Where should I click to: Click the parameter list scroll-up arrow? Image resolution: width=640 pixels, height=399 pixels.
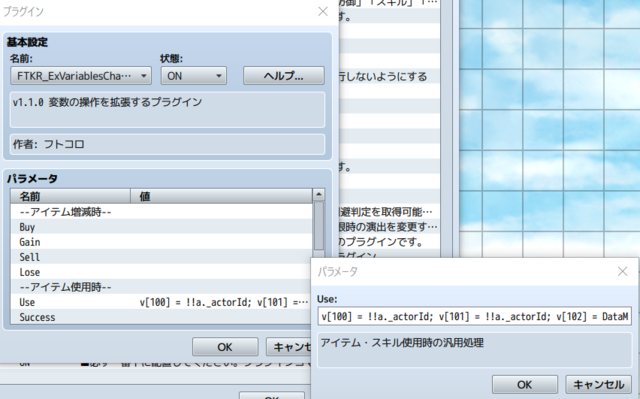click(x=318, y=195)
